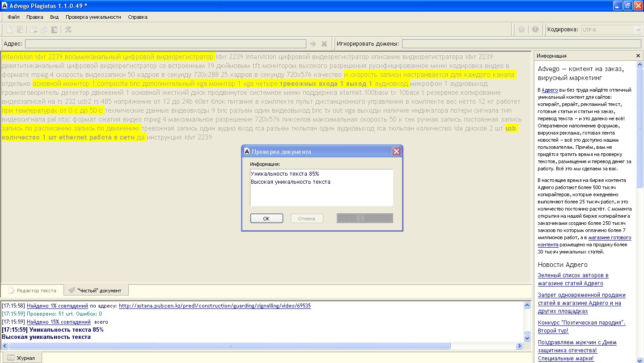
Task: Restore down the main window
Action: coord(628,5)
